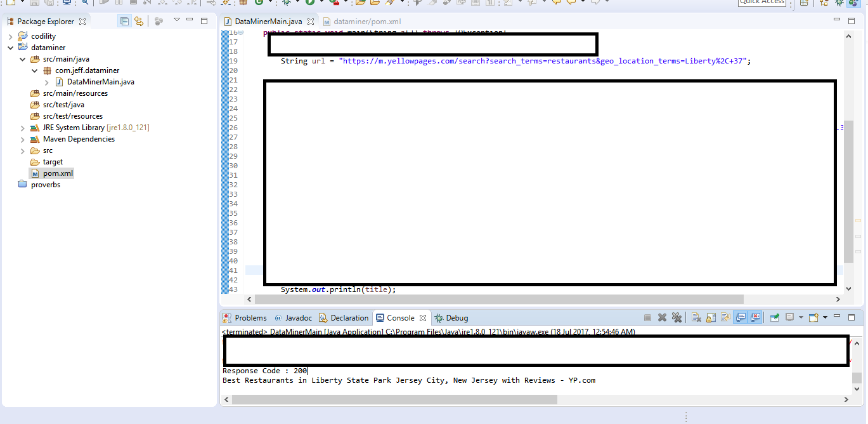Maximize the editor area
The height and width of the screenshot is (424, 868).
[x=850, y=20]
